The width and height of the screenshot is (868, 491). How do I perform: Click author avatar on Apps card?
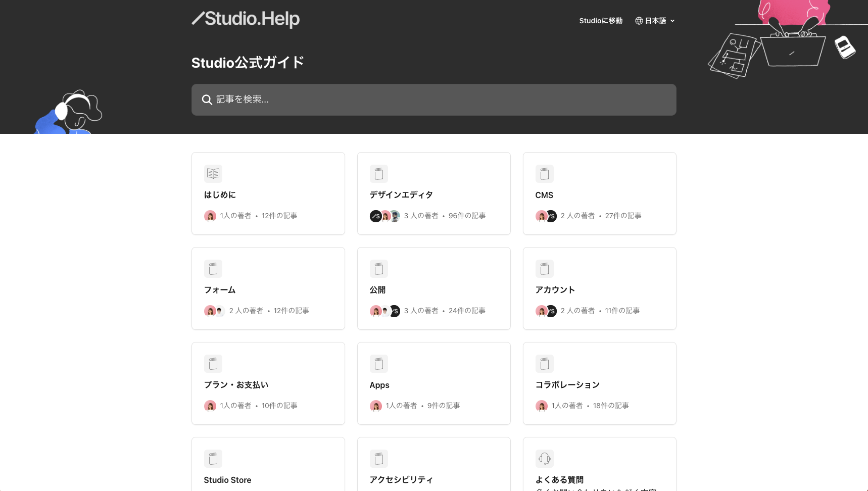pos(376,406)
